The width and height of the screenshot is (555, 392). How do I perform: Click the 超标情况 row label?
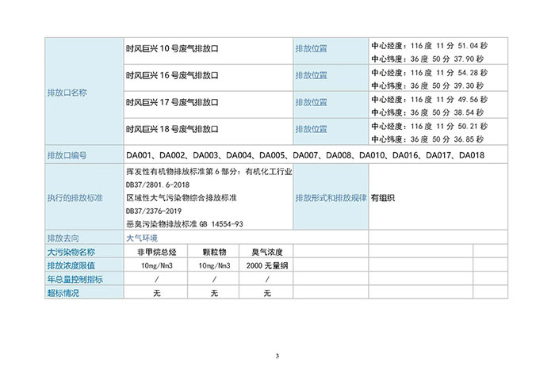tap(84, 292)
